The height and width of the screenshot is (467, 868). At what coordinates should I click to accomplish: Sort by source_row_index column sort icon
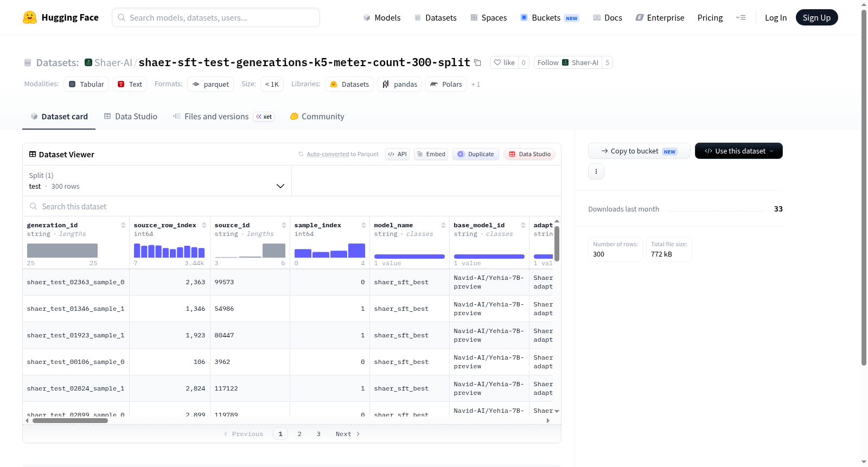pos(204,225)
